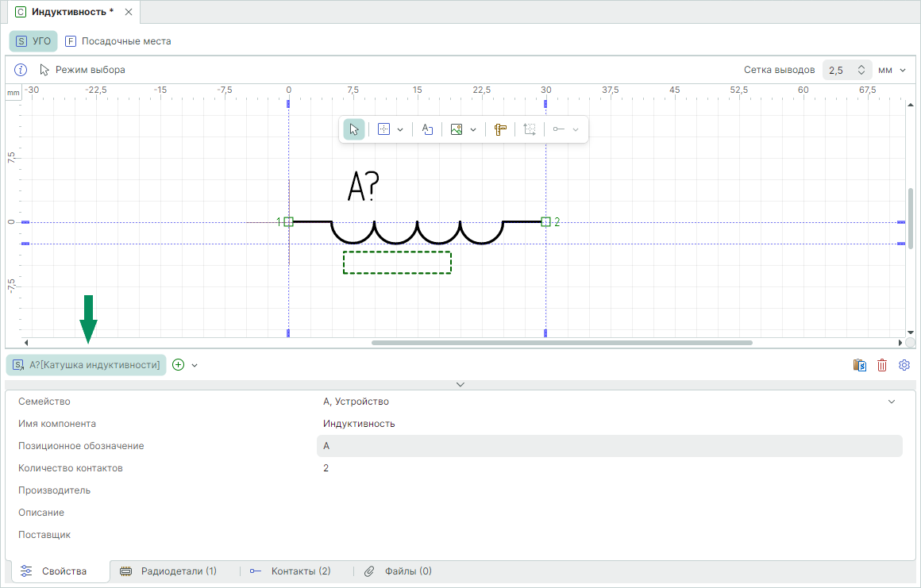Click the canvas horizontal scrollbar
This screenshot has width=921, height=588.
tap(561, 343)
